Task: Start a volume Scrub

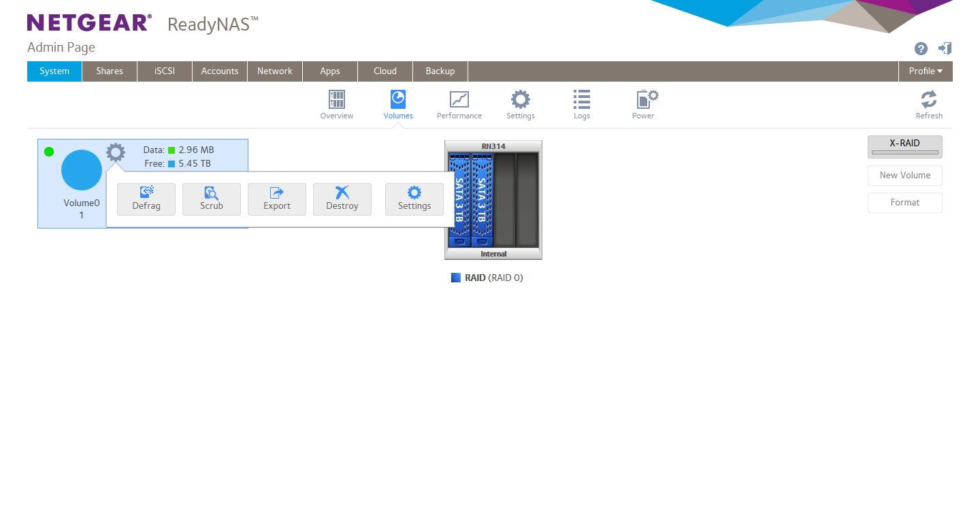Action: click(212, 199)
